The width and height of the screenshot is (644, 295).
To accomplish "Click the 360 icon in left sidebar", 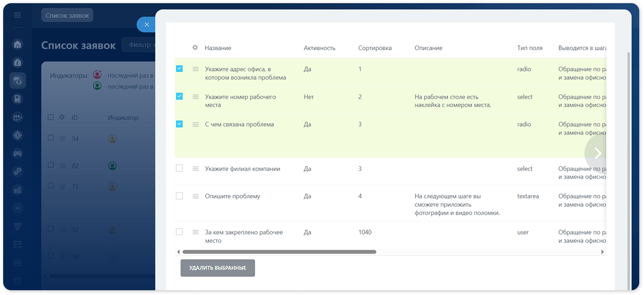I will tap(17, 117).
